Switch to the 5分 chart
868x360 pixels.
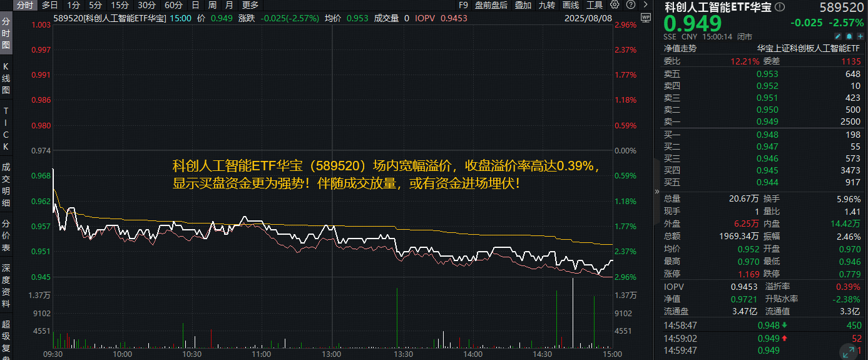pos(95,4)
